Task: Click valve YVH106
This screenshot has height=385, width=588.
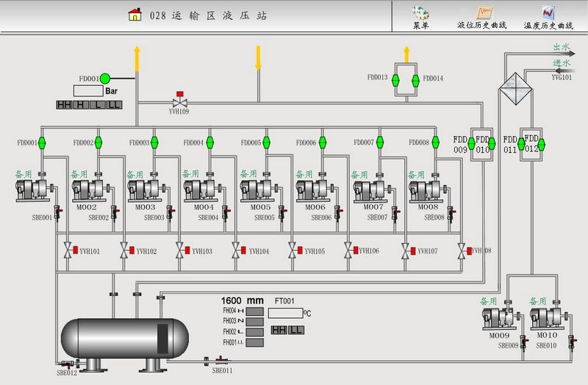Action: (x=351, y=251)
